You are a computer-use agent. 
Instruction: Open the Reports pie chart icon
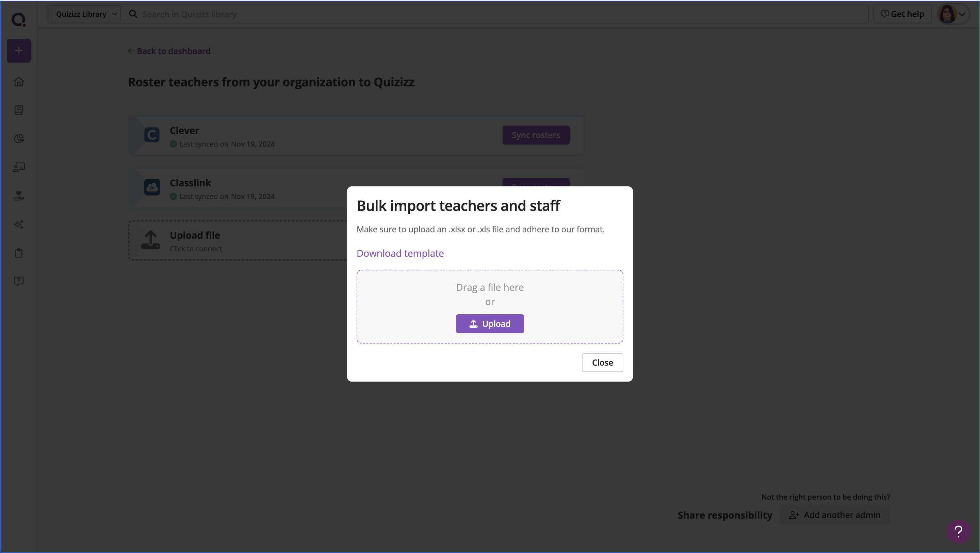point(19,138)
